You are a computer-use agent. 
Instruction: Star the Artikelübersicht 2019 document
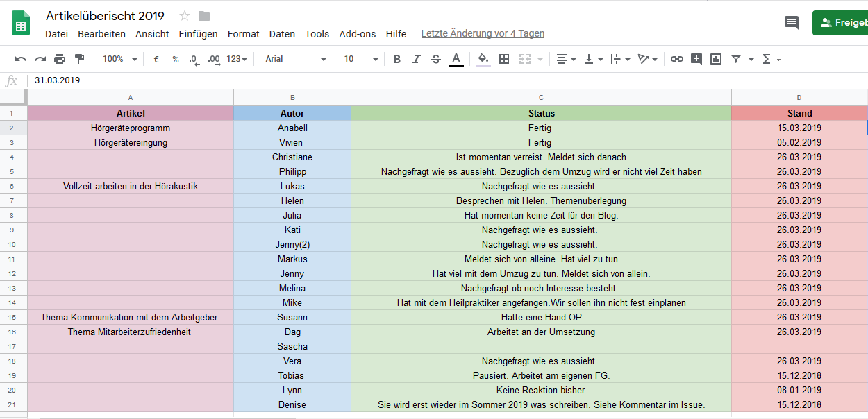[x=185, y=16]
